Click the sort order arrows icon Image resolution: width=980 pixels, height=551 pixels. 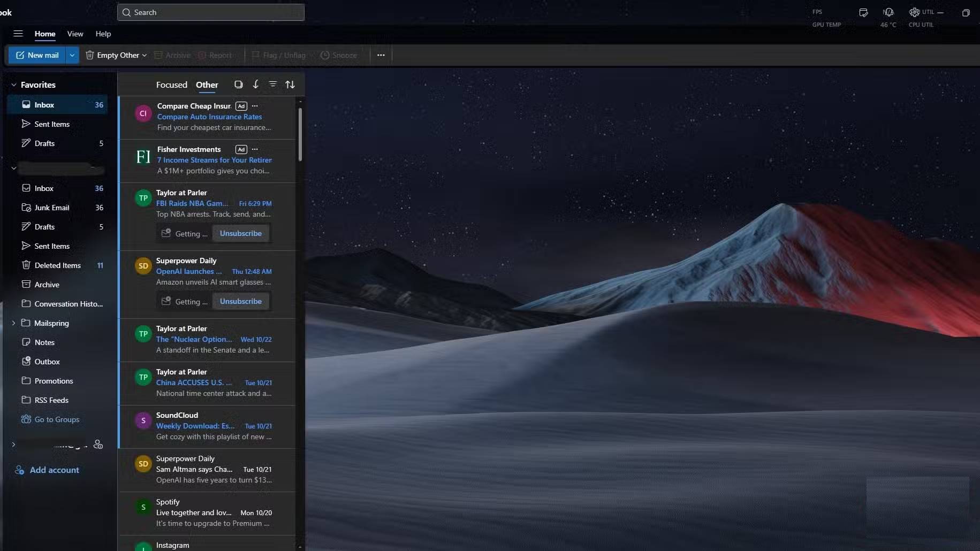coord(290,85)
